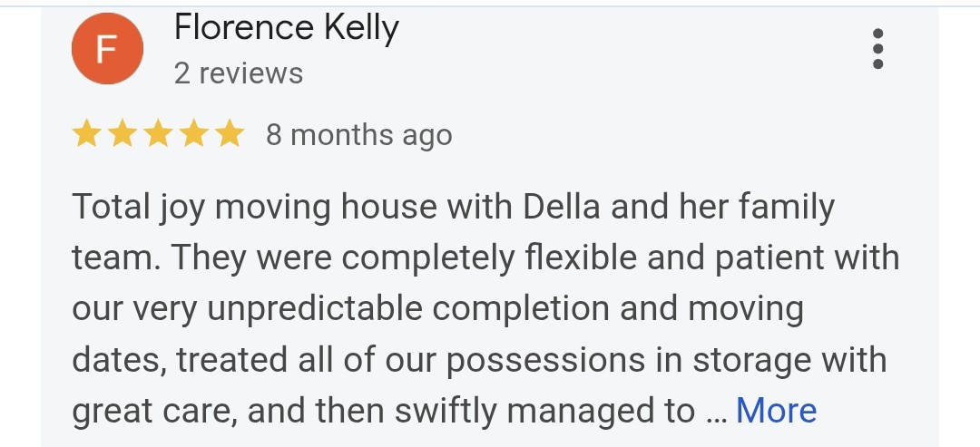This screenshot has width=980, height=447.
Task: Click the fourth rating star
Action: [x=193, y=135]
